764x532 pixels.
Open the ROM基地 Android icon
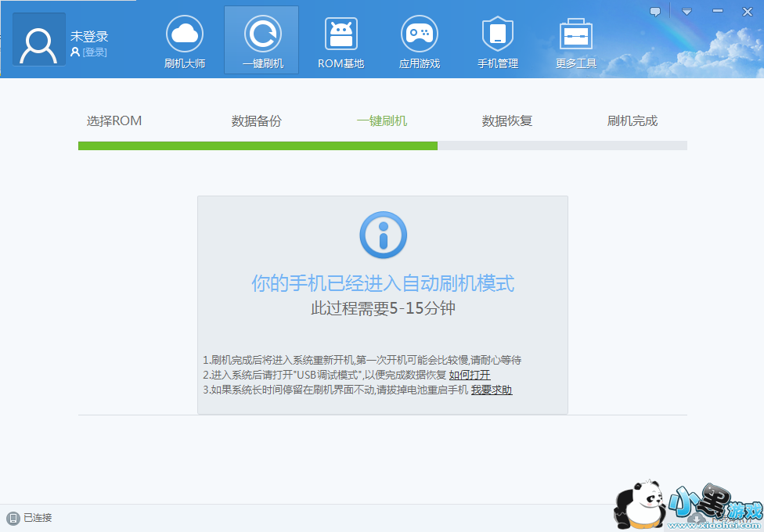click(x=341, y=34)
